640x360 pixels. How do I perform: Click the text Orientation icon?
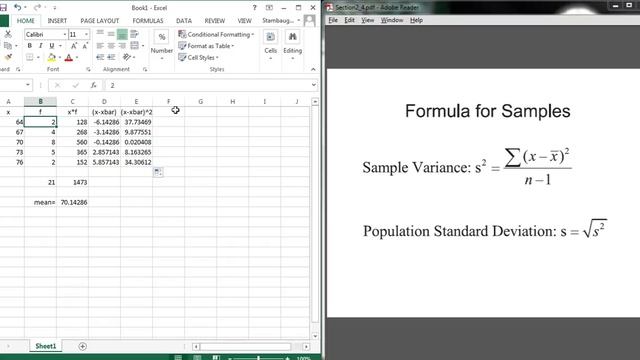tap(127, 58)
